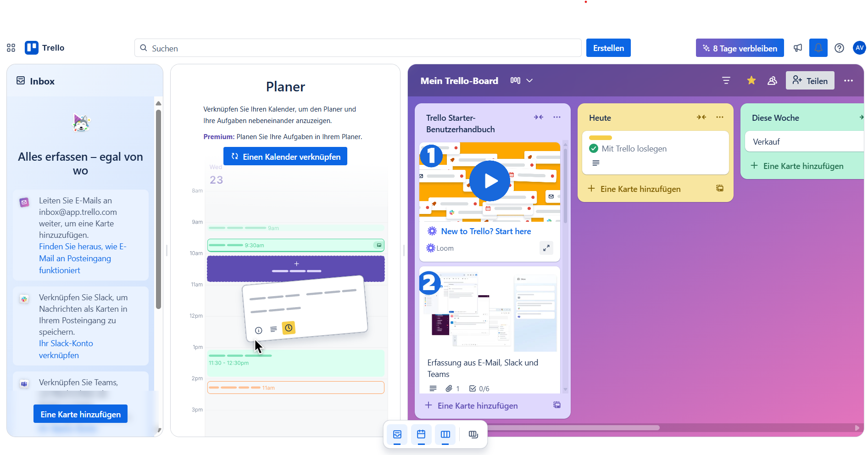868x455 pixels.
Task: Click the description icon on Mit Trello loslegen
Action: [596, 163]
